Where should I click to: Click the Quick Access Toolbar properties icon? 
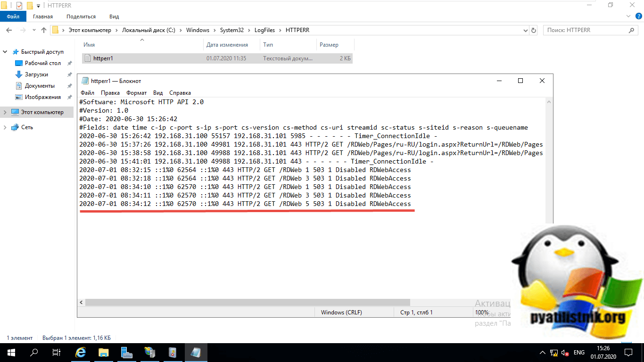(19, 6)
